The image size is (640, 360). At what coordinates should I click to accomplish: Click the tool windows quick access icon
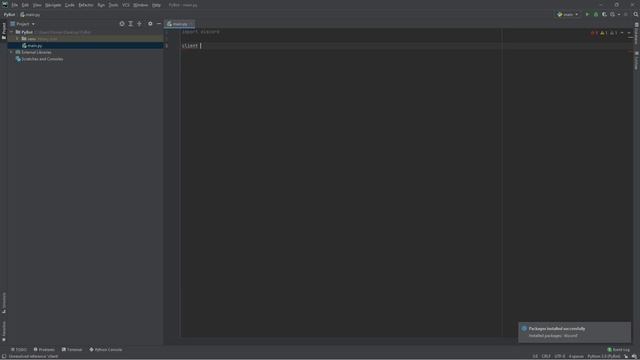[x=4, y=356]
